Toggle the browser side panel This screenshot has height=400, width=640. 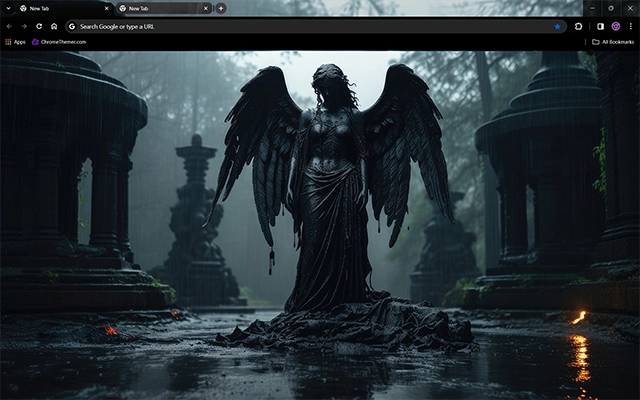click(600, 27)
